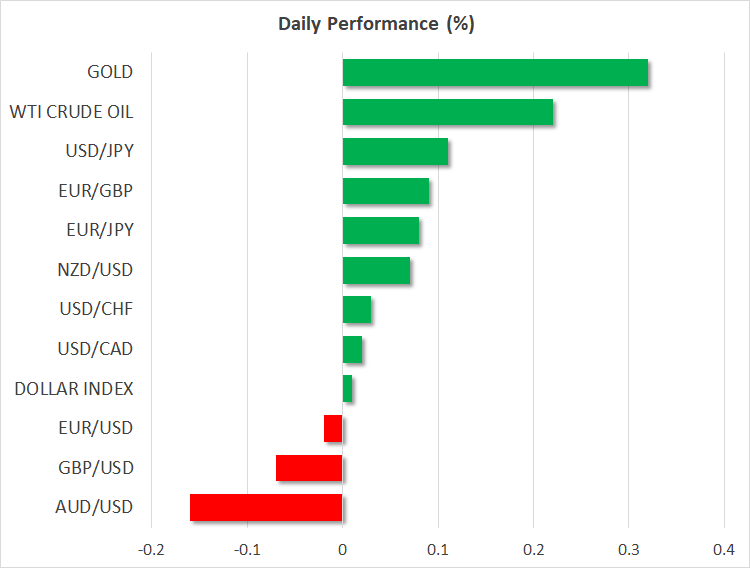The width and height of the screenshot is (750, 568).
Task: Select the red AUD/USD bar
Action: 266,507
